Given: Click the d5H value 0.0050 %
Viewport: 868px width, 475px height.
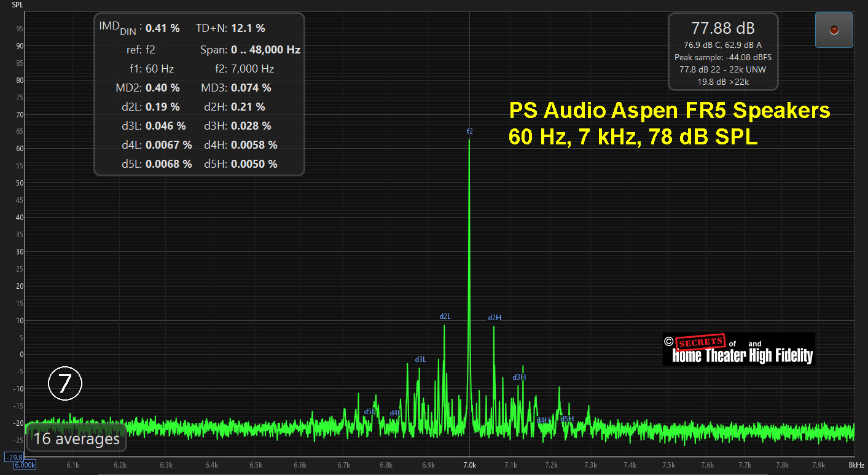Looking at the screenshot, I should tap(254, 164).
